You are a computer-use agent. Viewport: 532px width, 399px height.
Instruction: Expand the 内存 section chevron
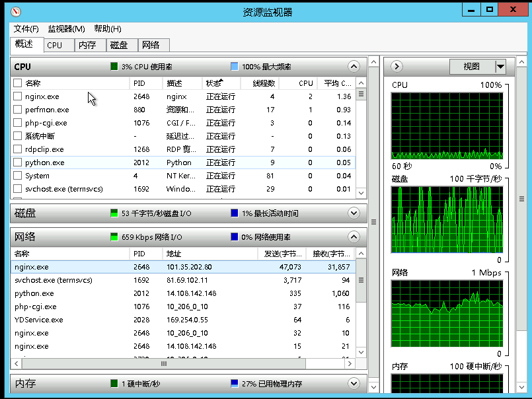pos(354,383)
